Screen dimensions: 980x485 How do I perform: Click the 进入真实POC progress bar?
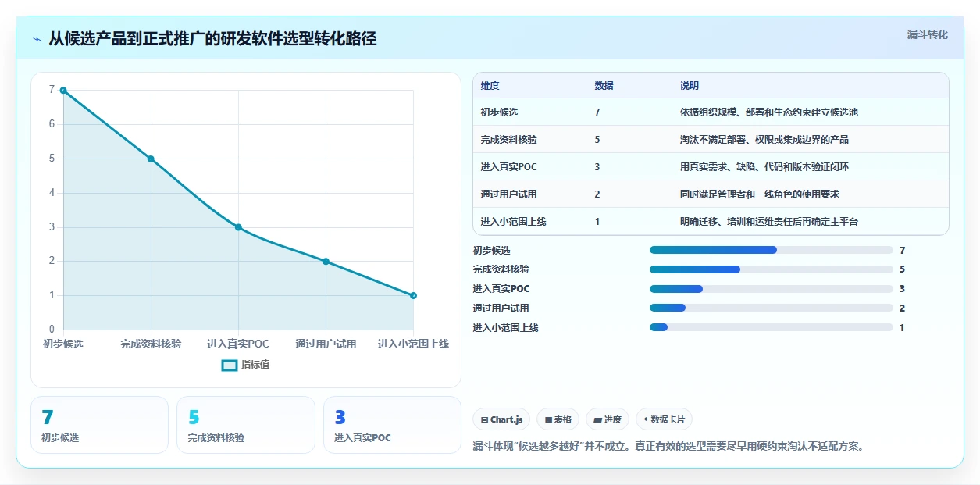click(772, 289)
